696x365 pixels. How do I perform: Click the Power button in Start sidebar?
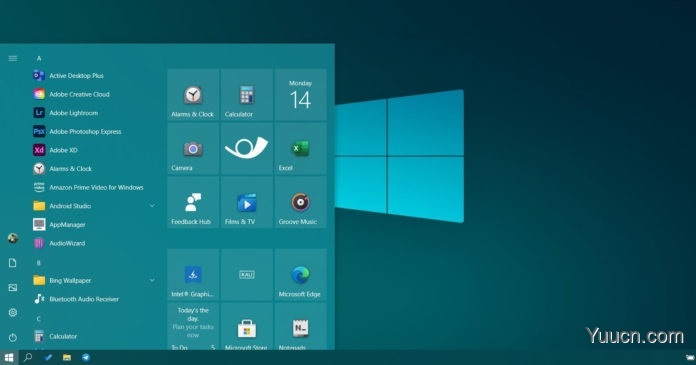[13, 337]
